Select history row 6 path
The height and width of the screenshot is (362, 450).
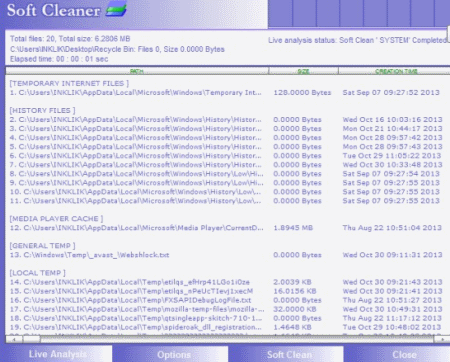pyautogui.click(x=135, y=156)
